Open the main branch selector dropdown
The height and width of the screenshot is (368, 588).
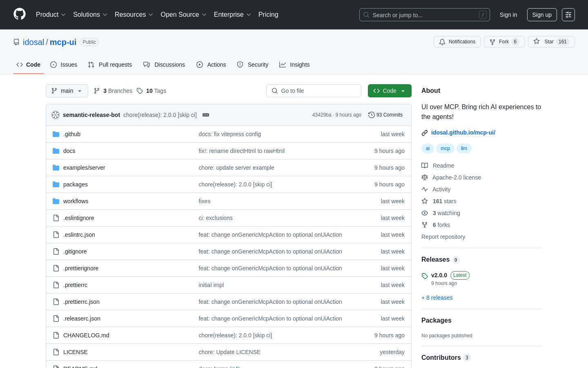click(x=67, y=91)
